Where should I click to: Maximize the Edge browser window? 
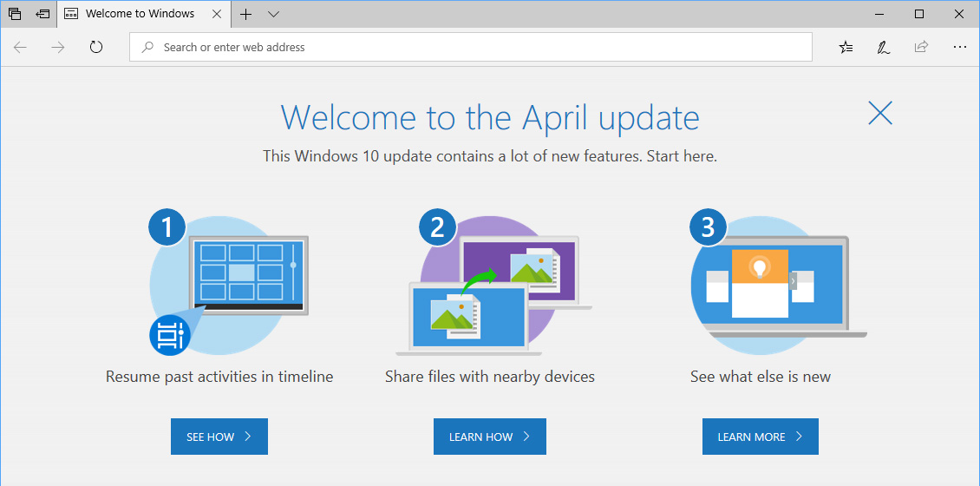point(918,14)
